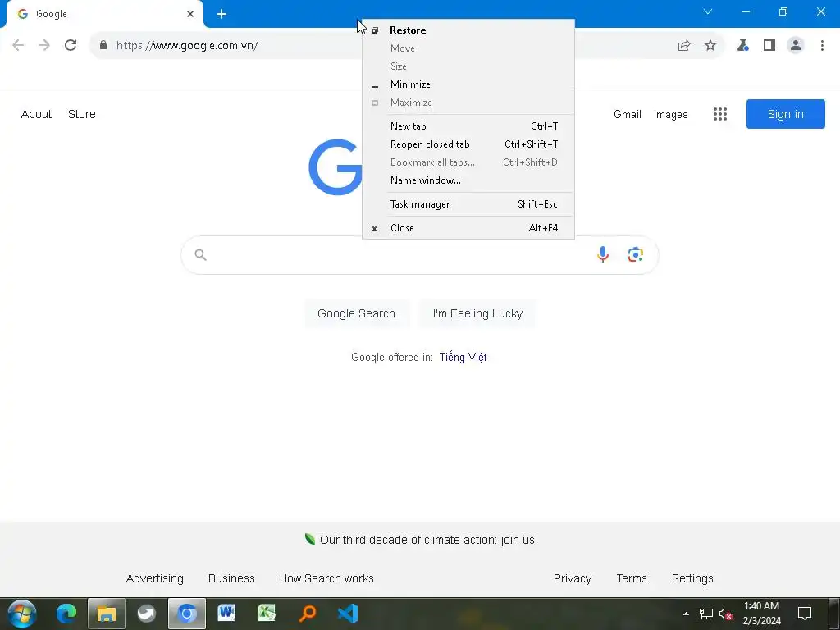
Task: Open the Advertising footer link
Action: (x=155, y=578)
